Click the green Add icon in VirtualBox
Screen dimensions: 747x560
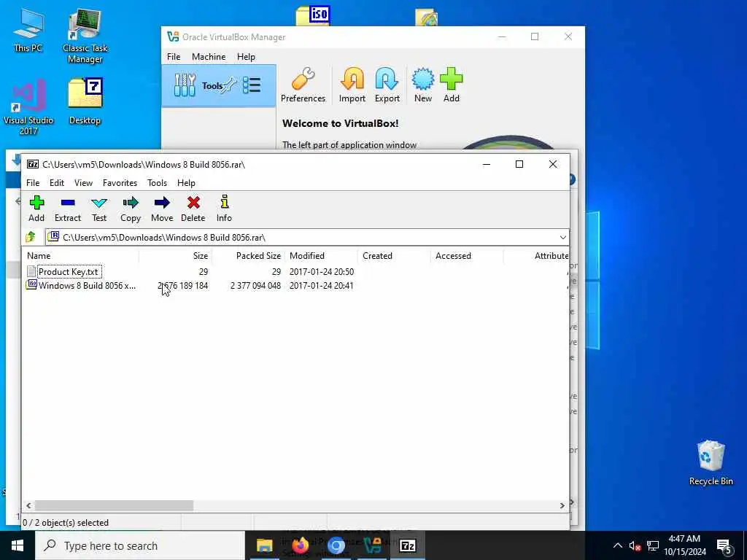(x=451, y=85)
